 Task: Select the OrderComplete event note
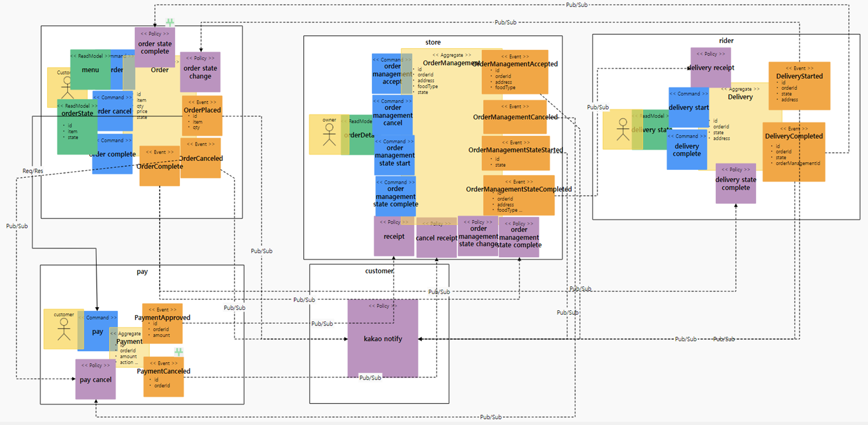160,166
